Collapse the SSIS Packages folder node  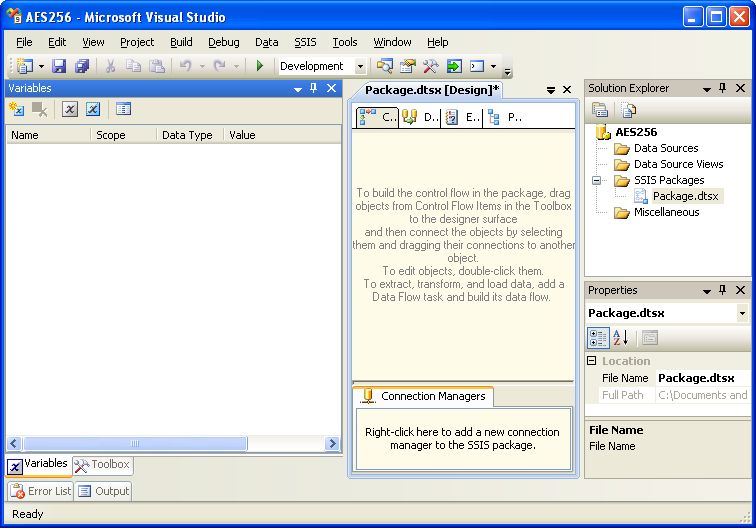point(597,180)
